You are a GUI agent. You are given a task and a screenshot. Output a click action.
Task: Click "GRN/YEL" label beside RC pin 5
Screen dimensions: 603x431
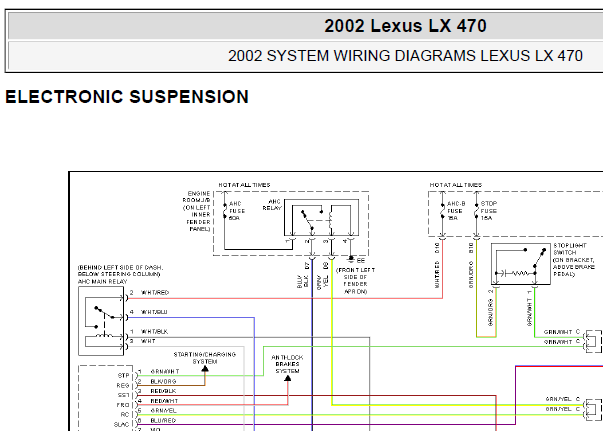(x=163, y=411)
